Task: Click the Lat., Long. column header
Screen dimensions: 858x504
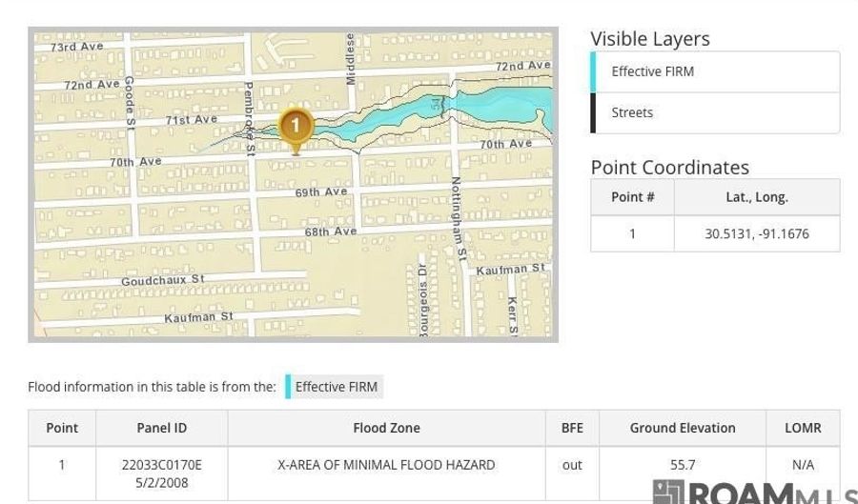Action: coord(756,197)
